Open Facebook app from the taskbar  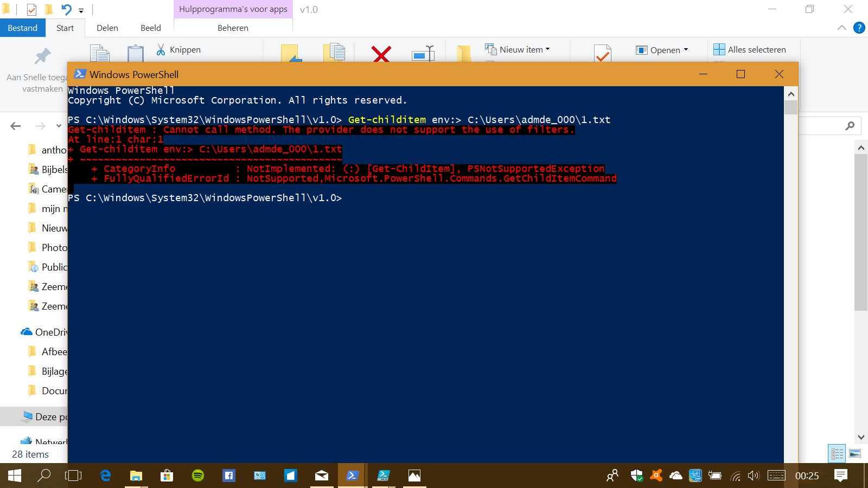coord(229,476)
